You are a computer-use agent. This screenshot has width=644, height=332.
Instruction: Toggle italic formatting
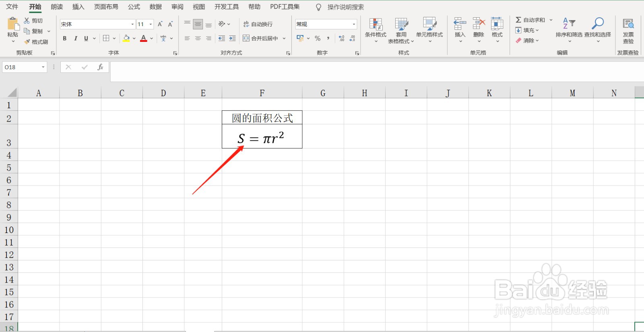[75, 38]
